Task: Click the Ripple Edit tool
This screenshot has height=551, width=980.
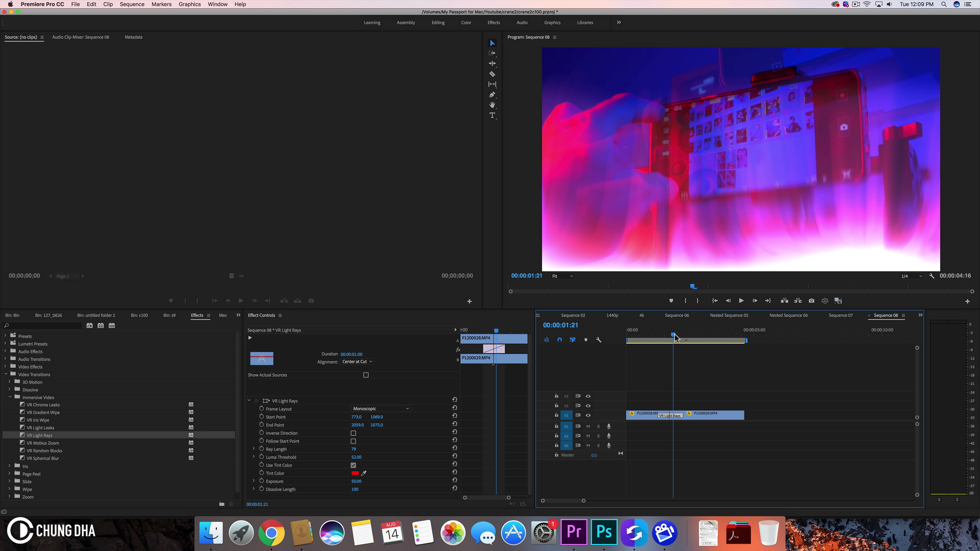Action: tap(492, 64)
